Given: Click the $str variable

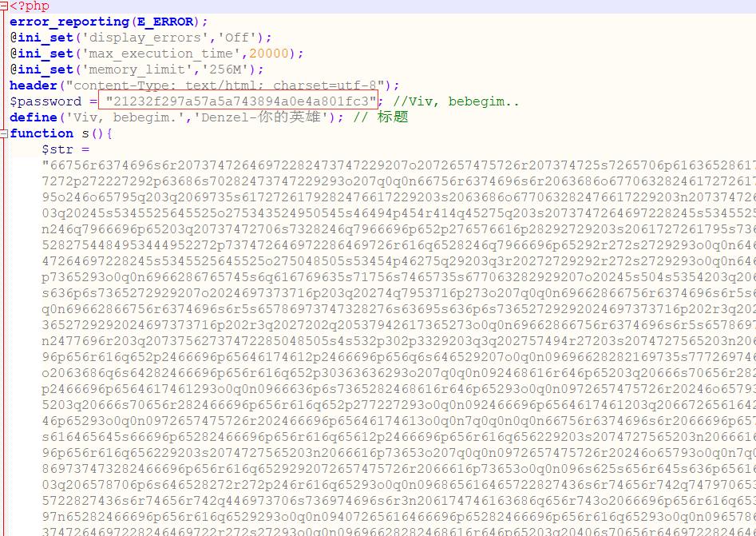Looking at the screenshot, I should click(57, 149).
